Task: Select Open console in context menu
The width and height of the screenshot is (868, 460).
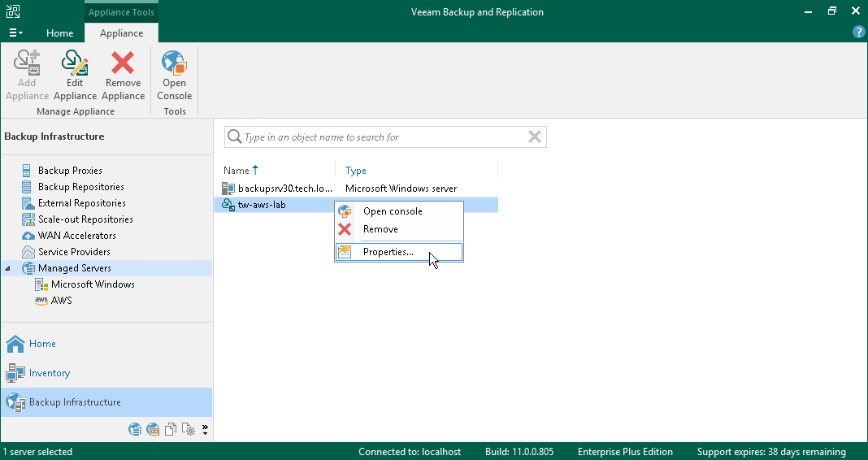Action: [393, 211]
